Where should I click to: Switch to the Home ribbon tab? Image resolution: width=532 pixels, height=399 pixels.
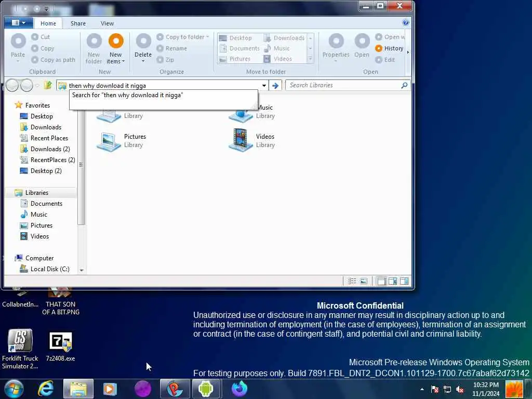click(48, 23)
